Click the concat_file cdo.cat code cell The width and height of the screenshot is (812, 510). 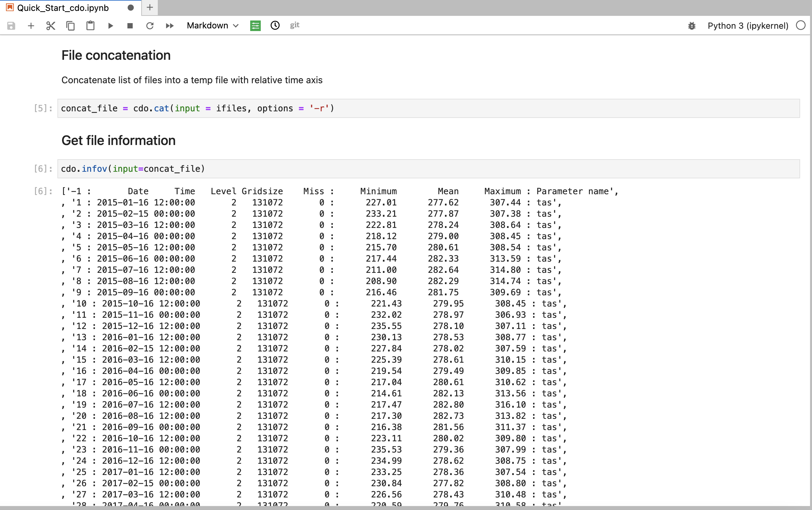(428, 108)
